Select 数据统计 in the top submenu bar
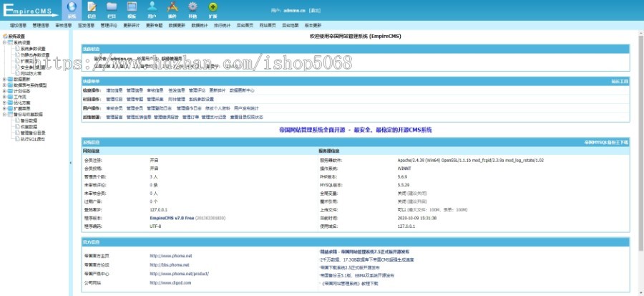This screenshot has height=296, width=644. [200, 26]
